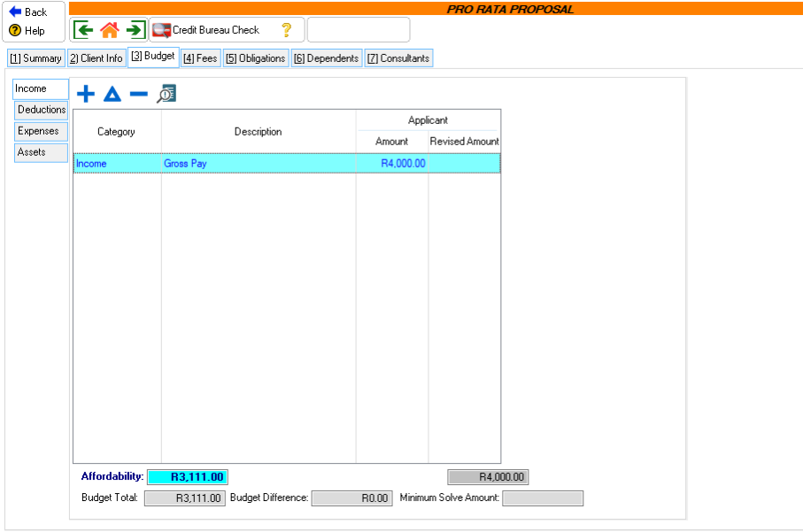The height and width of the screenshot is (532, 803).
Task: Select the Expenses side tab
Action: point(39,131)
